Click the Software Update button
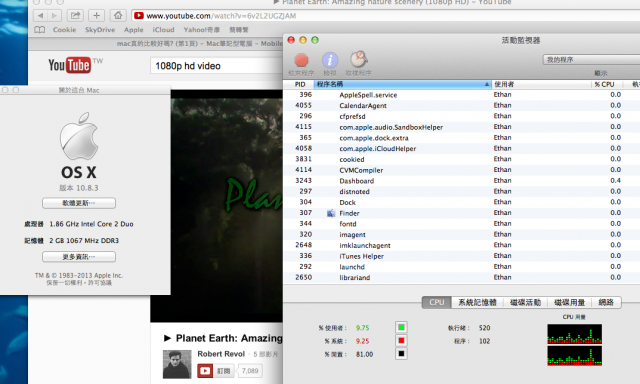Image resolution: width=640 pixels, height=384 pixels. (79, 203)
